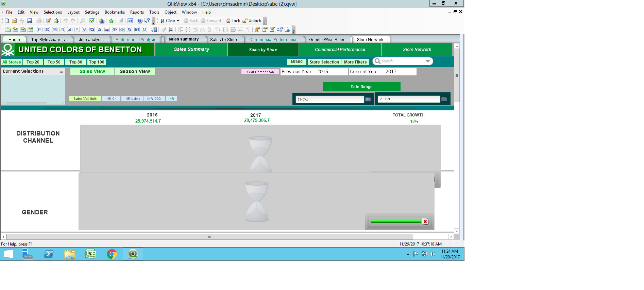Viewport: 644px width, 290px height.
Task: Create a chart with the bar chart icon
Action: coord(70,30)
